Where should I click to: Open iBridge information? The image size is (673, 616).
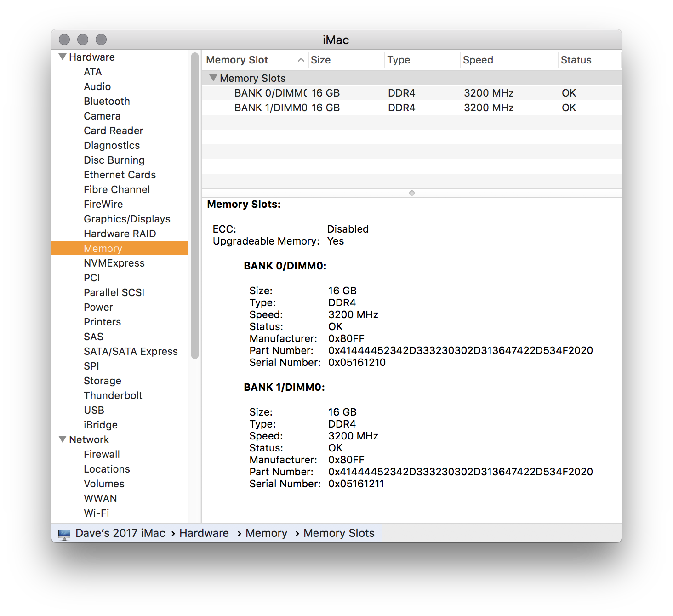click(101, 425)
